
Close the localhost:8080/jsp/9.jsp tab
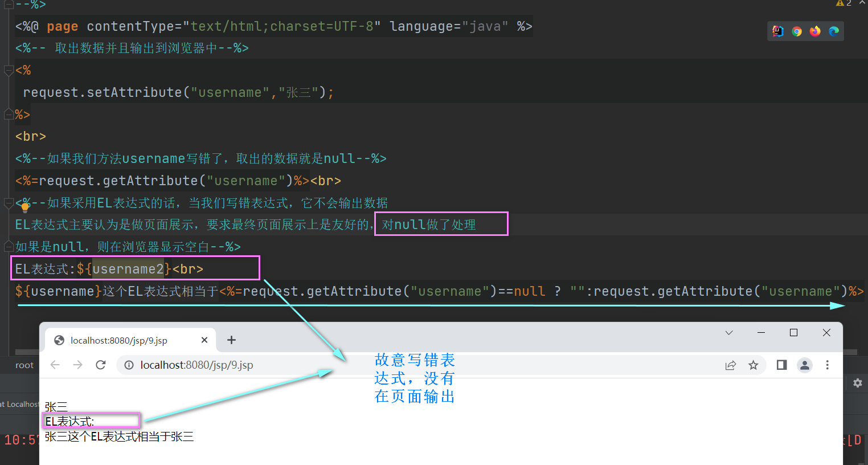coord(204,340)
